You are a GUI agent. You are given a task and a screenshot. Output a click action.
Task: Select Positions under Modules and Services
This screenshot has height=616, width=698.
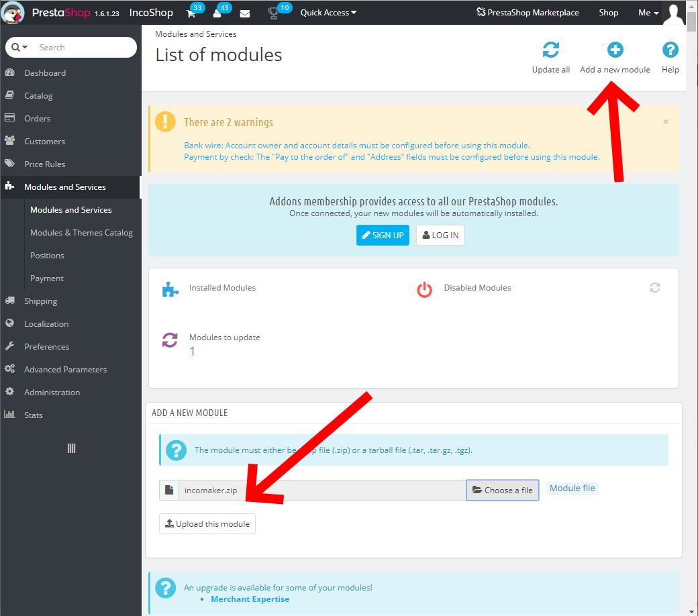coord(47,256)
